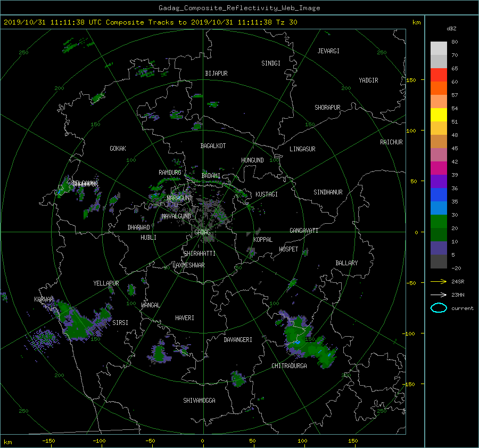Viewport: 479px width, 448px height.
Task: Click the 0 bottom-axis tick label
Action: coord(202,441)
